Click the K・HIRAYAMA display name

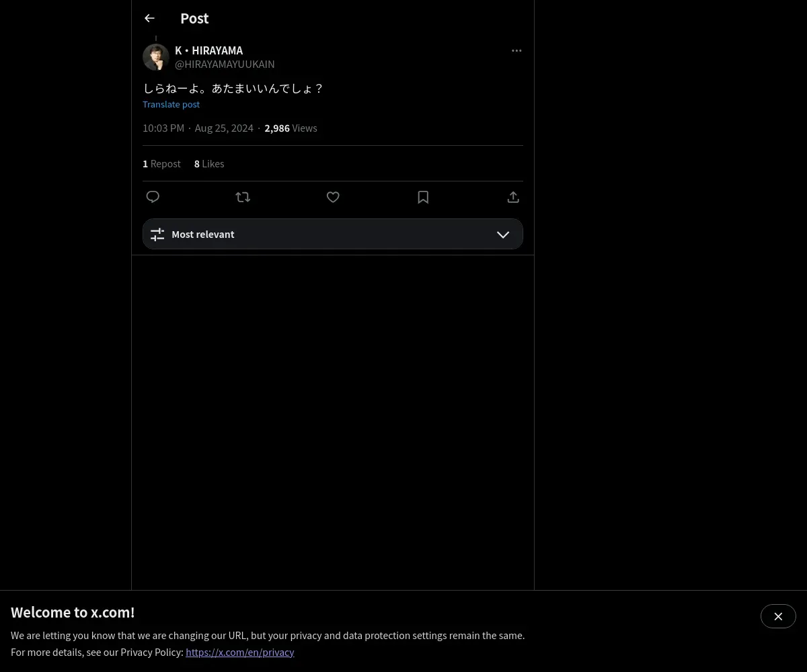(x=208, y=50)
